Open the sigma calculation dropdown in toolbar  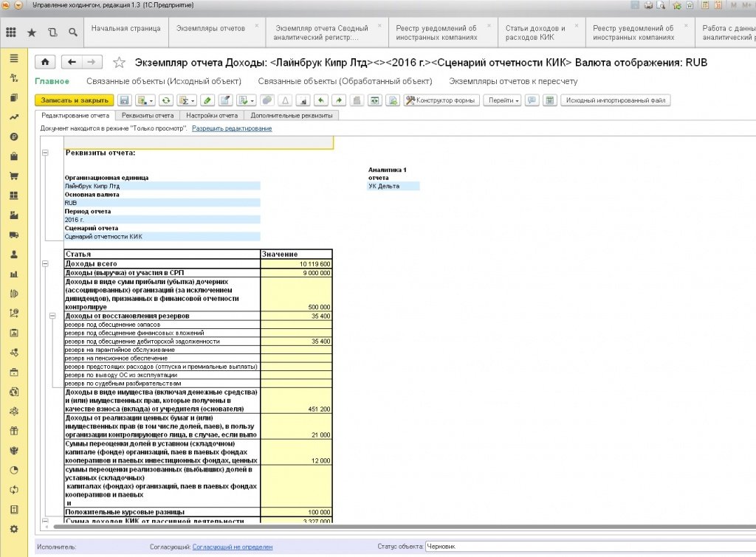tap(186, 100)
